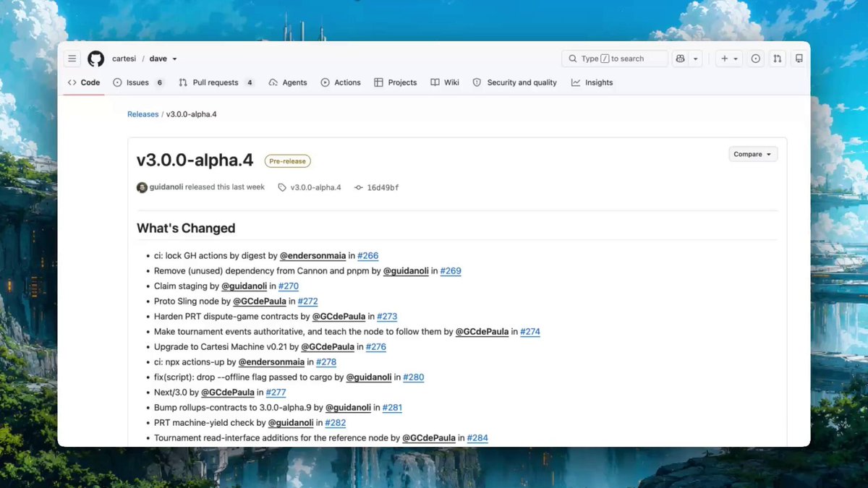868x488 pixels.
Task: Switch to Security and quality tab
Action: pyautogui.click(x=515, y=82)
